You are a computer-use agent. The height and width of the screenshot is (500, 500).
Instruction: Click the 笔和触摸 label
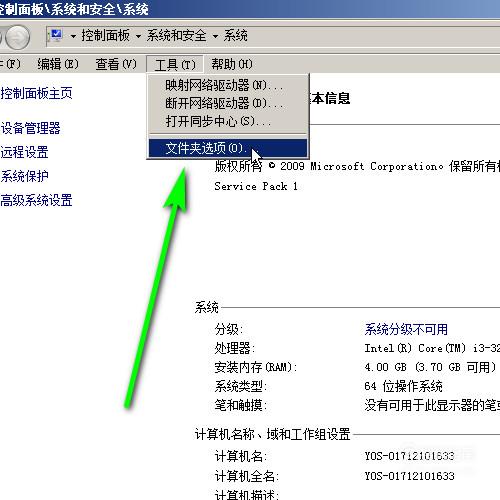(241, 405)
